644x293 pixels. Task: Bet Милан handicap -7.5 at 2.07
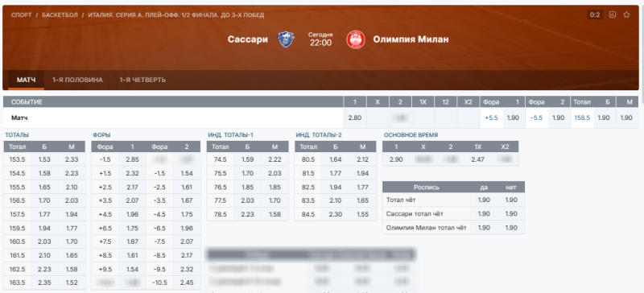[x=187, y=241]
